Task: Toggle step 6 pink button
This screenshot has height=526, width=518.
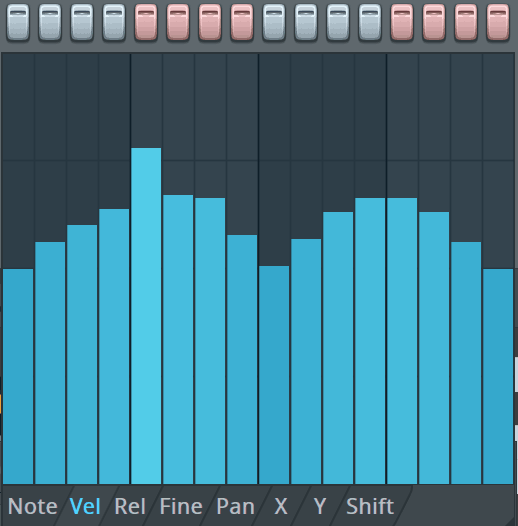Action: pyautogui.click(x=178, y=22)
